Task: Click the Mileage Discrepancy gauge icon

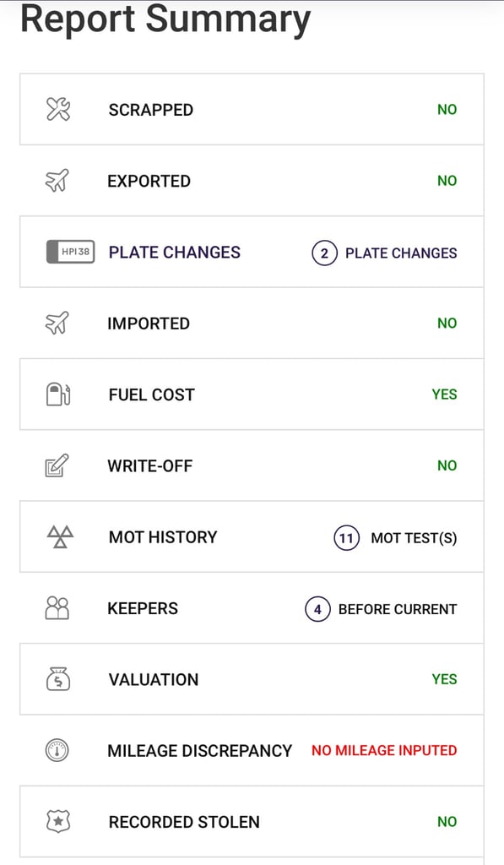Action: tap(57, 750)
